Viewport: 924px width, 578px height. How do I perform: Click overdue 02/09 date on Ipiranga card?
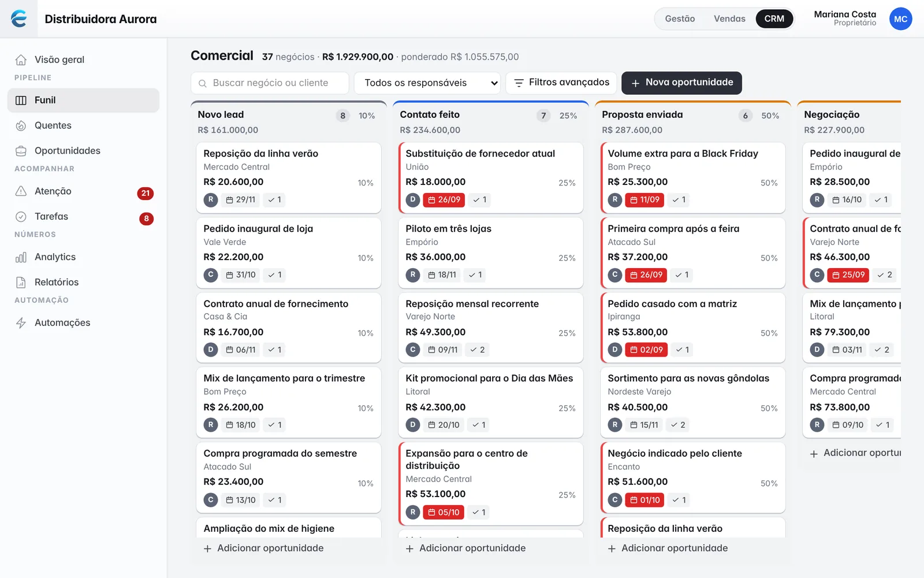pos(646,350)
